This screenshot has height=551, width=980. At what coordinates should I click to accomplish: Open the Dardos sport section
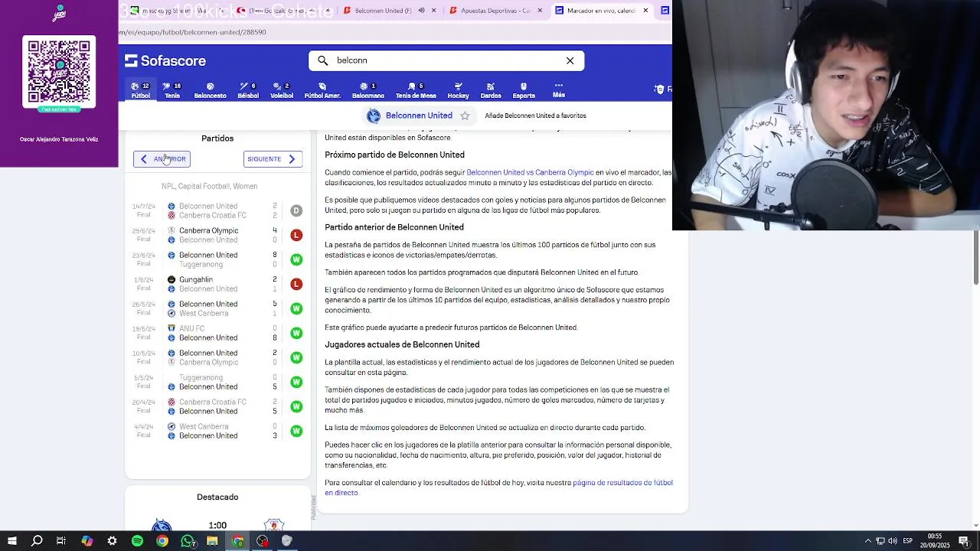click(x=491, y=90)
